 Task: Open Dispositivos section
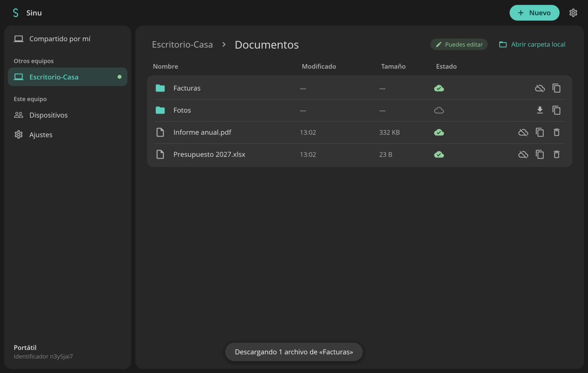point(68,115)
